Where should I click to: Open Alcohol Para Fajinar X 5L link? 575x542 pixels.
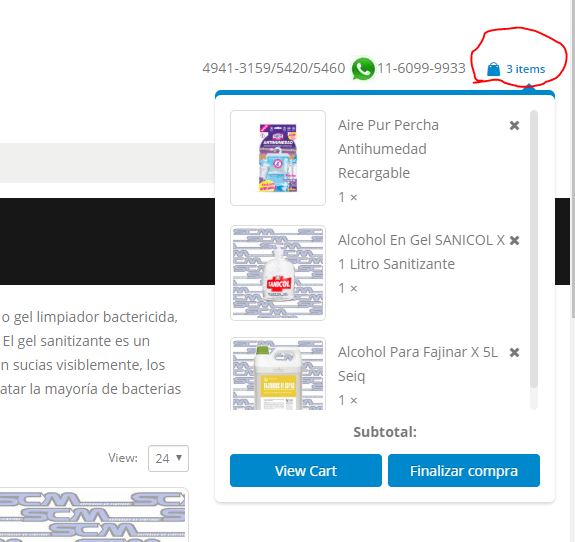(418, 364)
